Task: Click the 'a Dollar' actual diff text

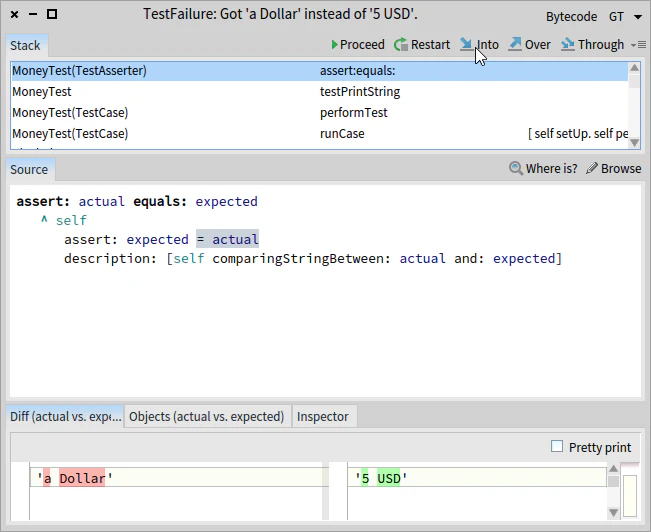Action: coord(75,478)
